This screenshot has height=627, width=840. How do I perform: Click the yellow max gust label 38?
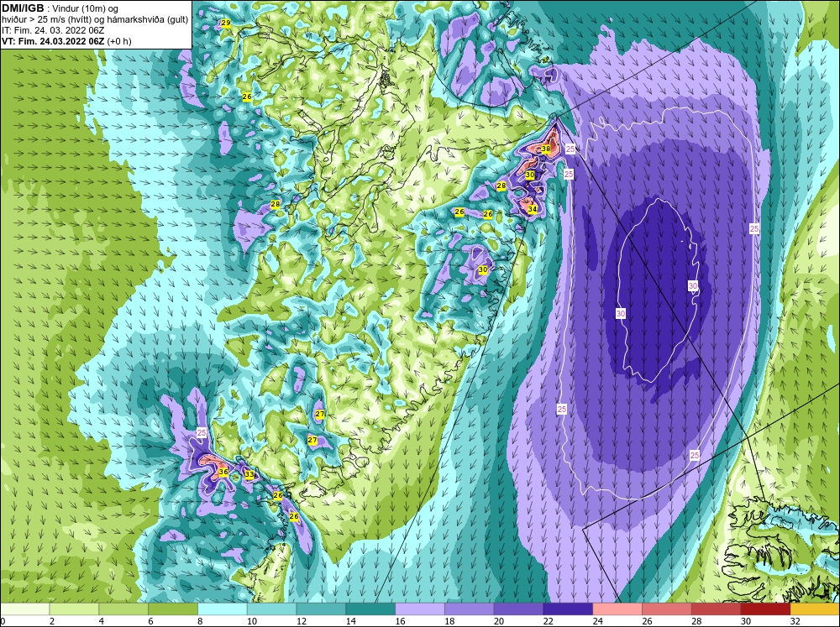tap(546, 149)
